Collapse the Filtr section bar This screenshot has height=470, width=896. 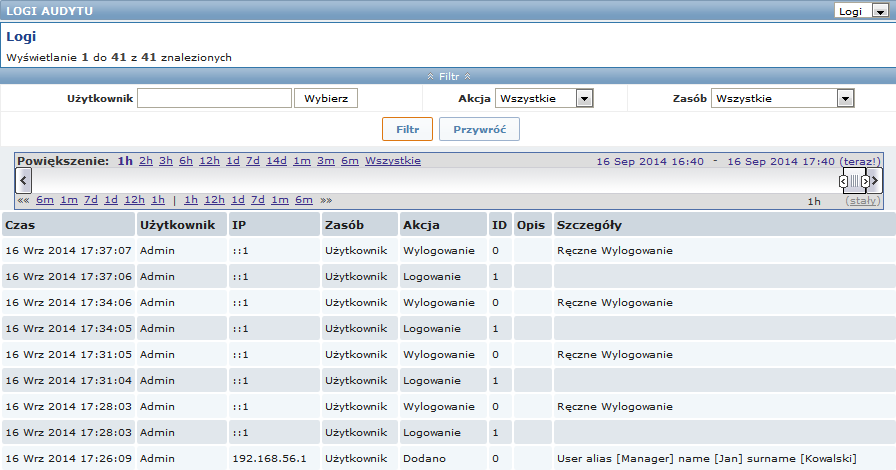[x=449, y=77]
